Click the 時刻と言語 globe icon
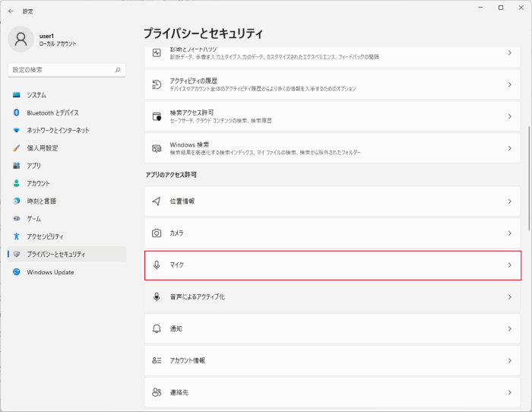Viewport: 532px width, 412px height. (x=16, y=201)
